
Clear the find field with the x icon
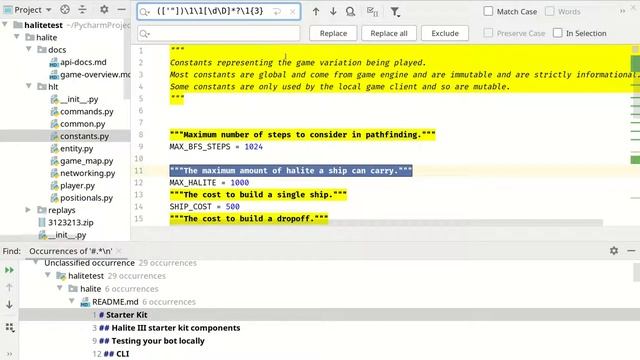pyautogui.click(x=293, y=12)
